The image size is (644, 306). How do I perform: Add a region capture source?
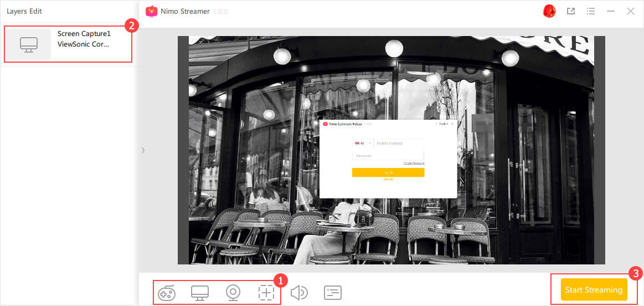[x=266, y=293]
